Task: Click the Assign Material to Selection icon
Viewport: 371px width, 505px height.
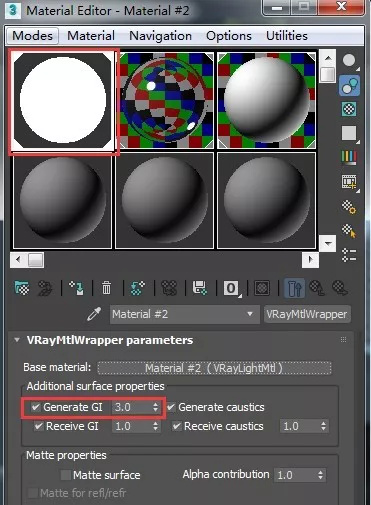Action: point(77,288)
